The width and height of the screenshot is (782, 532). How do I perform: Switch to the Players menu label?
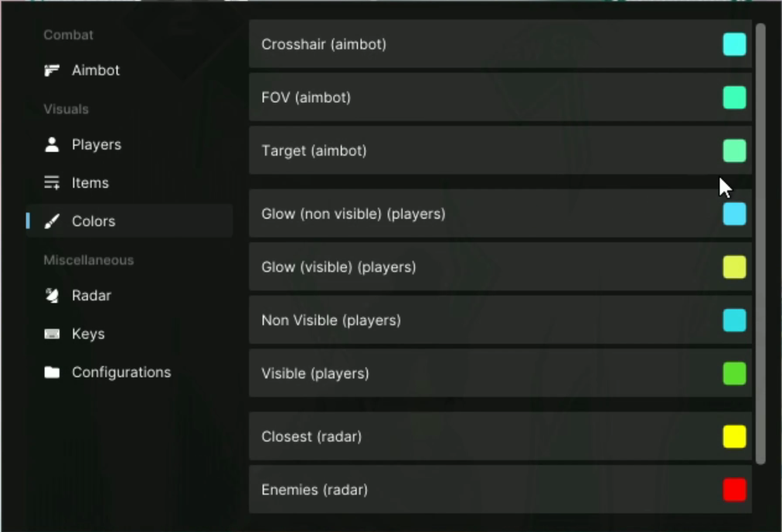[97, 145]
